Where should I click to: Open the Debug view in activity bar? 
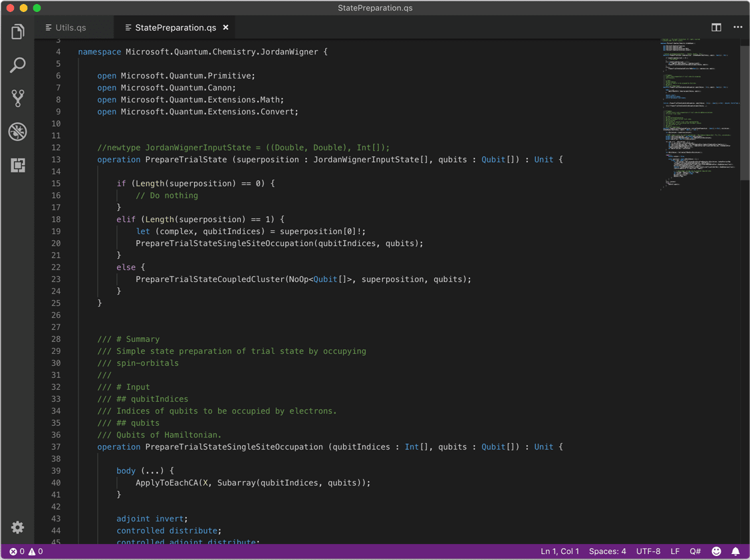point(18,132)
